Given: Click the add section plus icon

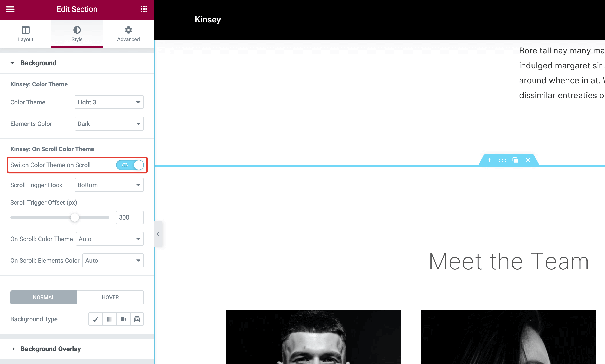Looking at the screenshot, I should [490, 160].
